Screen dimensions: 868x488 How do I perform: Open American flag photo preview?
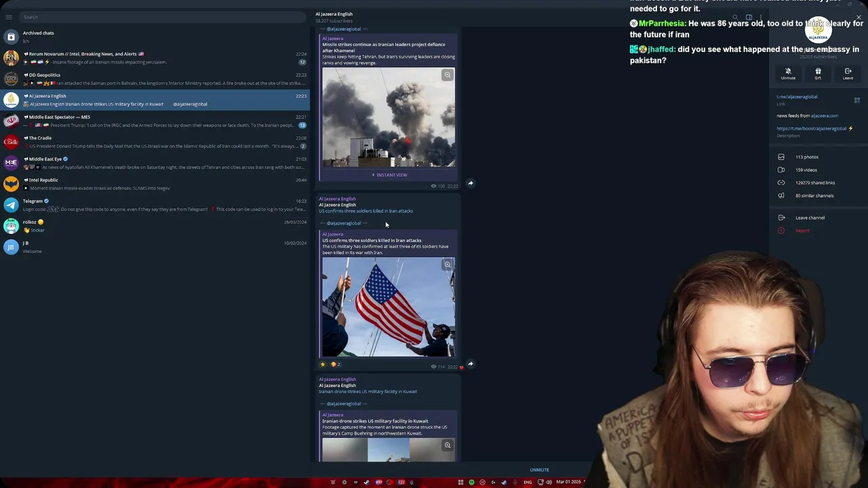pos(389,307)
